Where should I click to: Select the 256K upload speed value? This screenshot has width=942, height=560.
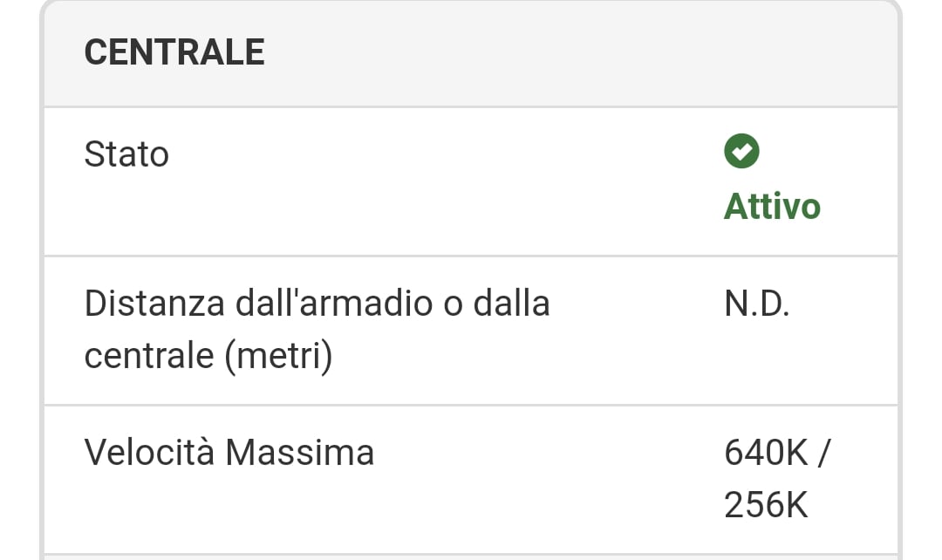[x=766, y=505]
